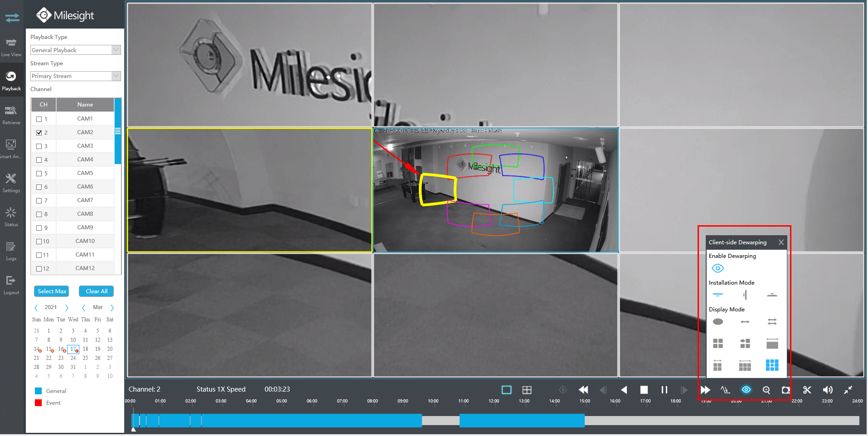Screen dimensions: 868x436
Task: Open the Playback Type dropdown
Action: point(75,50)
